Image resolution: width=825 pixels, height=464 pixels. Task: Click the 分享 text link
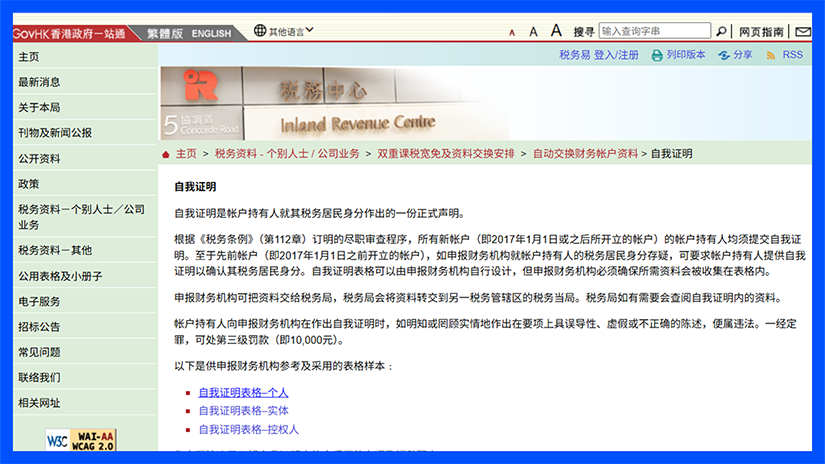pyautogui.click(x=742, y=55)
